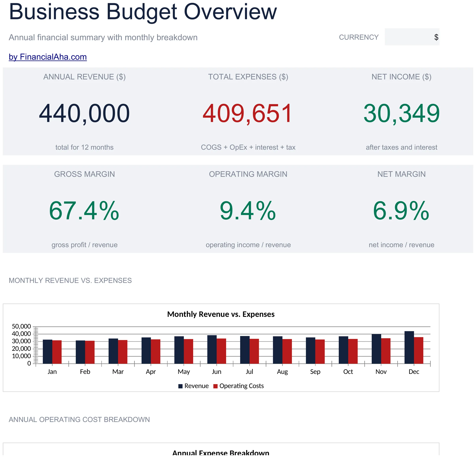
Task: Click the 50,000 y-axis label
Action: [x=21, y=326]
